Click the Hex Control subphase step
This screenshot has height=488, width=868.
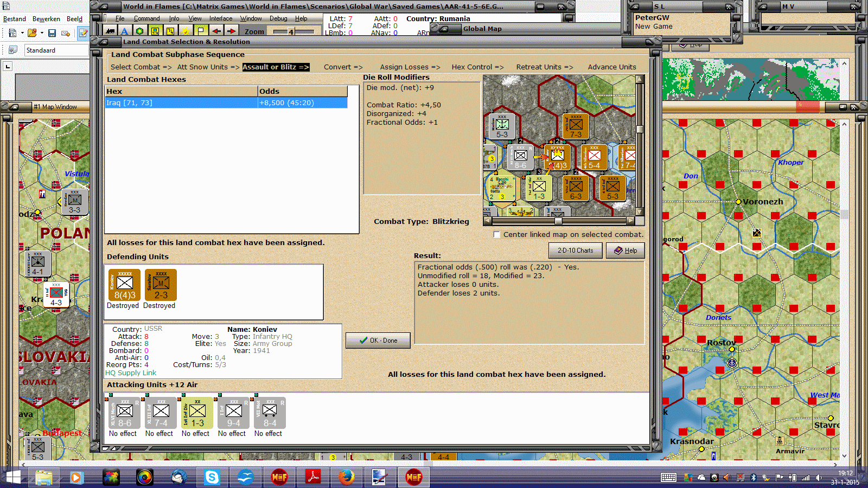coord(477,67)
